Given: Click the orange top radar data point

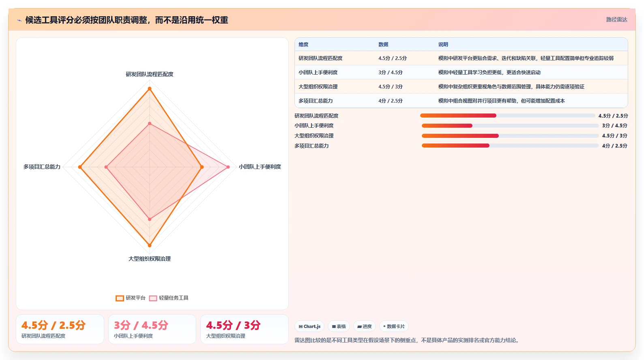Looking at the screenshot, I should click(150, 88).
